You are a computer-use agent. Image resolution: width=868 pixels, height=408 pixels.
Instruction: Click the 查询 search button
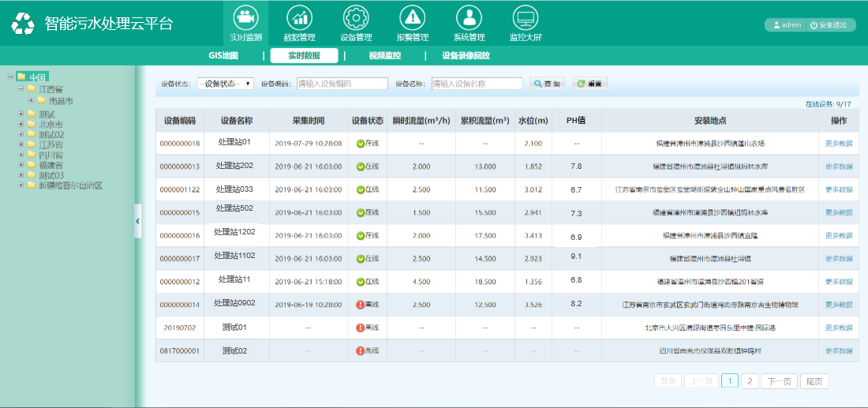coord(547,84)
